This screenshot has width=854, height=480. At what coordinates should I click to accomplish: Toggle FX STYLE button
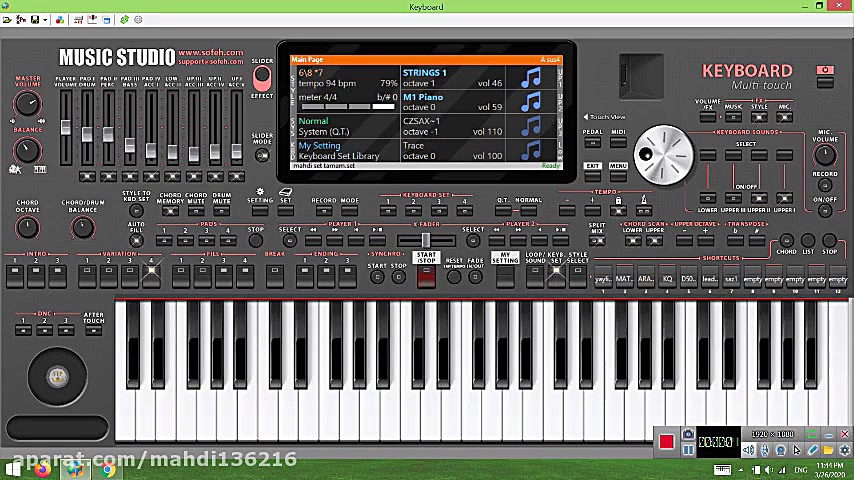759,117
